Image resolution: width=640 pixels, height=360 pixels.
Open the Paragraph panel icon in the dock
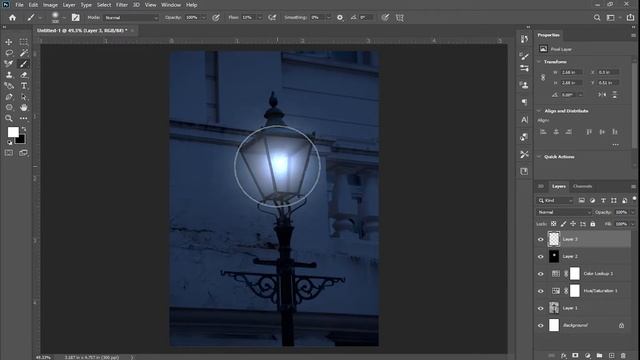[524, 102]
